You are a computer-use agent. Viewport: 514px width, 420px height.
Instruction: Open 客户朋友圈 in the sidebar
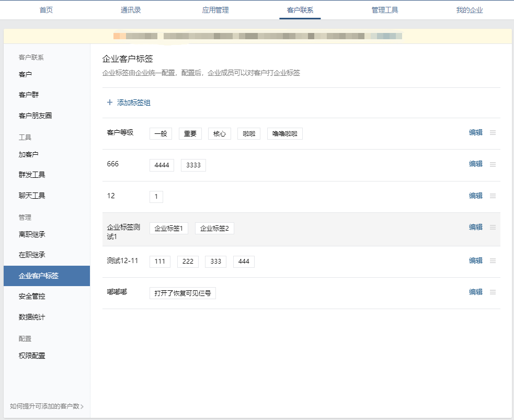35,116
